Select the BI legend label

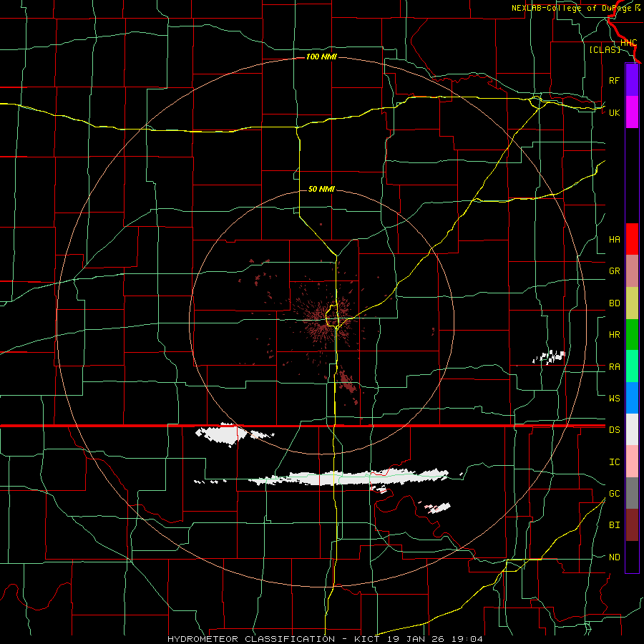point(614,525)
